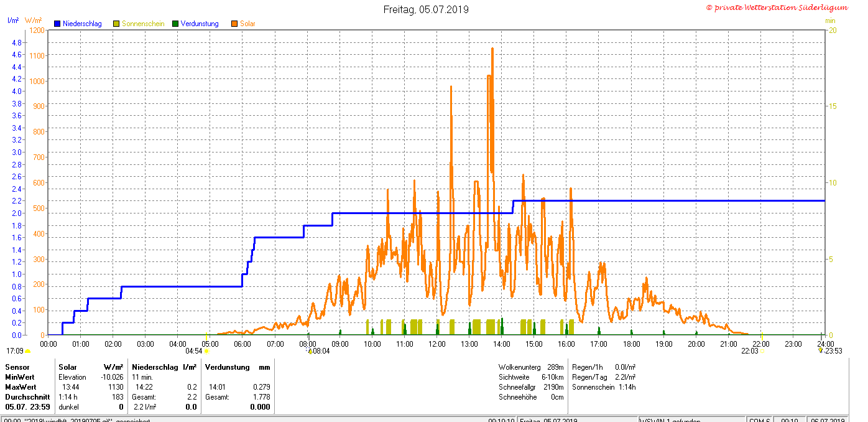Select the Sonnenschein legend label
This screenshot has height=422, width=868.
tap(143, 24)
